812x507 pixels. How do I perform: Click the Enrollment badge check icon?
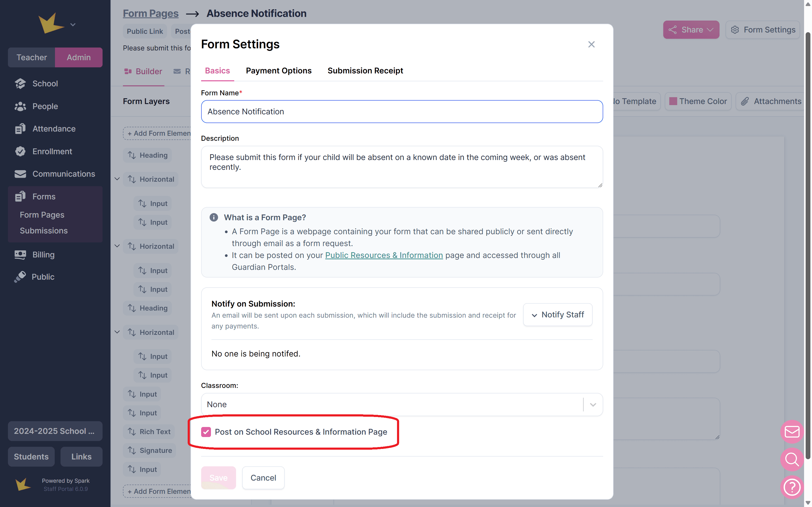click(x=20, y=151)
